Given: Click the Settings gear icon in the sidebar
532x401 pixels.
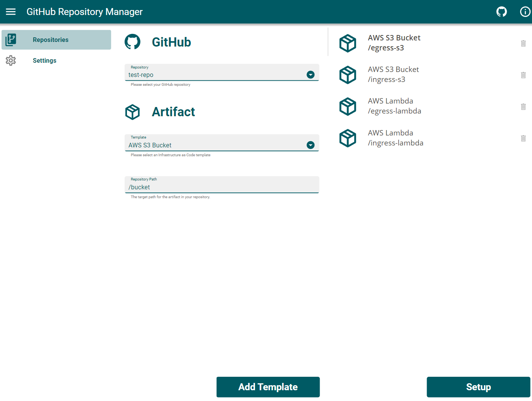Looking at the screenshot, I should (x=11, y=60).
